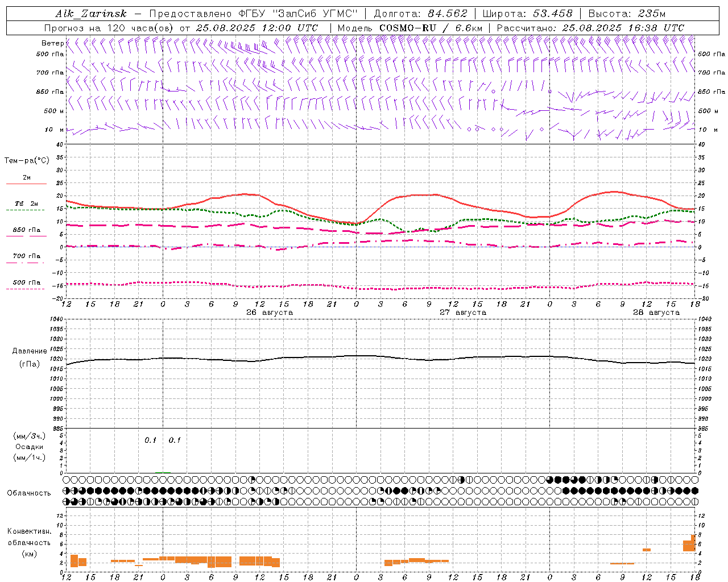Click the Тем-ра(°C) axis title
Image resolution: width=728 pixels, height=582 pixels.
tap(27, 161)
